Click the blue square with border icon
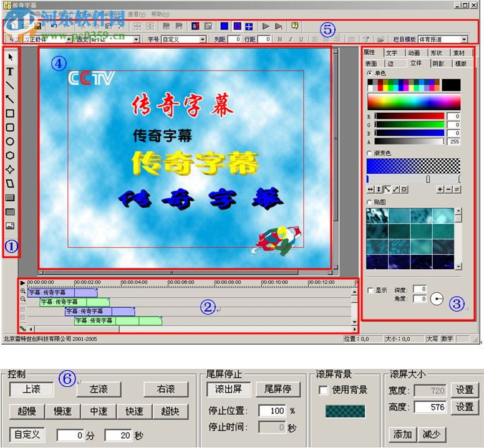The width and height of the screenshot is (484, 448). coord(237,26)
